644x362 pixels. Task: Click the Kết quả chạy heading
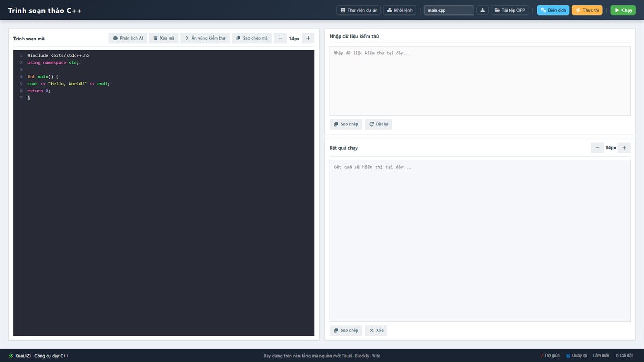(343, 147)
